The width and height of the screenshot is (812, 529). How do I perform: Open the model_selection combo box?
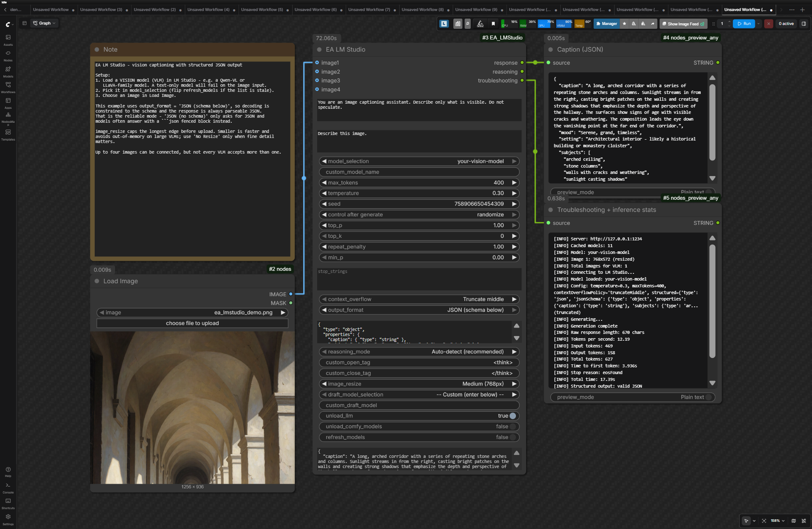pyautogui.click(x=419, y=161)
